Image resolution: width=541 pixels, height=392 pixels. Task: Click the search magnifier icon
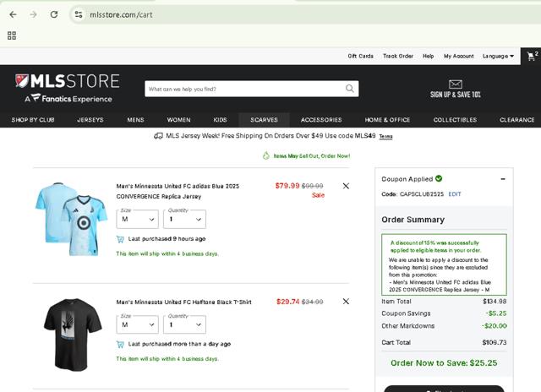pyautogui.click(x=350, y=89)
